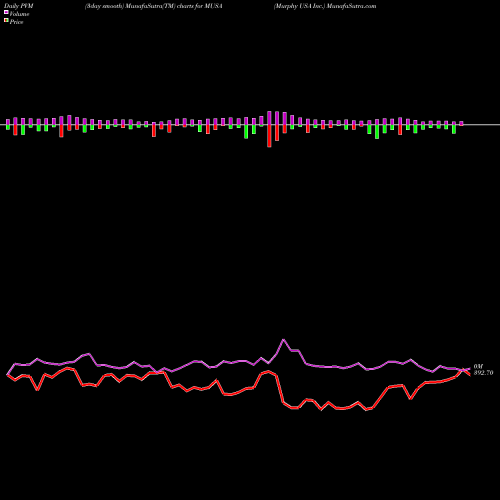The image size is (500, 500).
Task: Click the '392.70' price value label
Action: 483,373
